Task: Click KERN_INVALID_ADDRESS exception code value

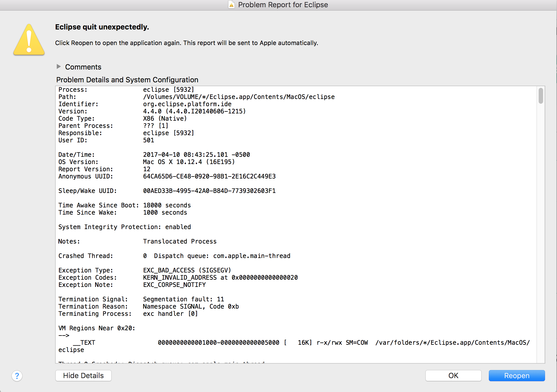Action: (220, 277)
